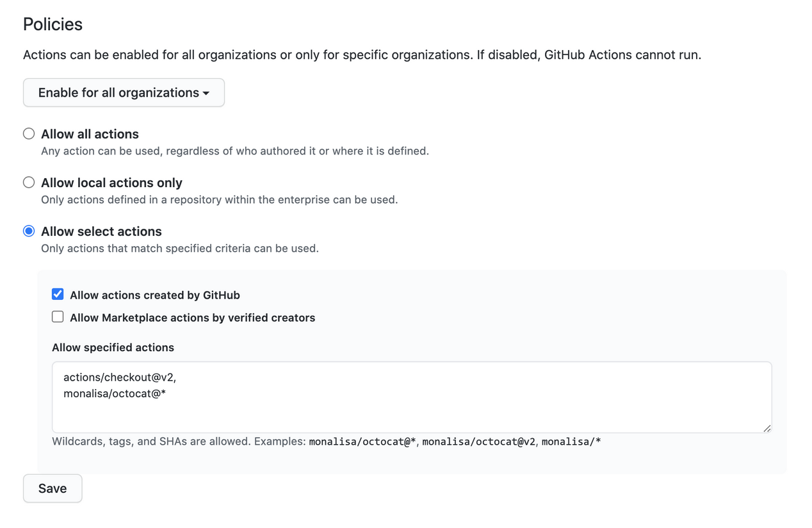Select the "Allow select actions" radio button
This screenshot has width=812, height=528.
pos(28,231)
